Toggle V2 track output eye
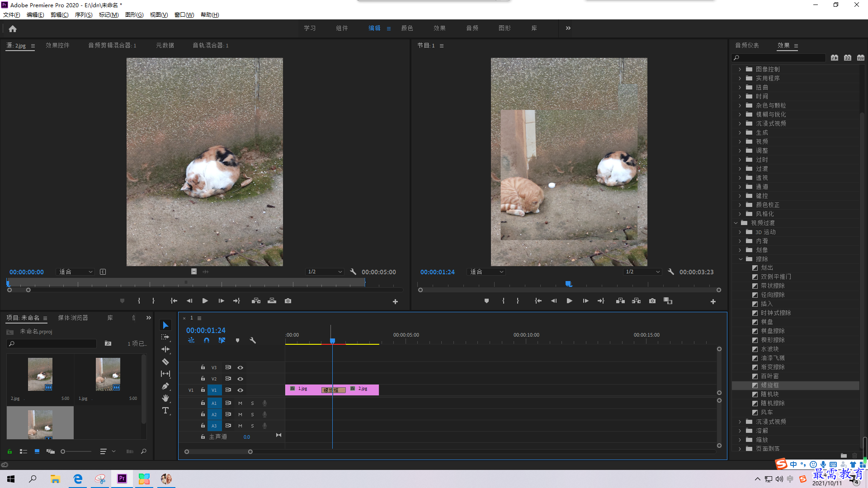The image size is (868, 488). tap(241, 379)
